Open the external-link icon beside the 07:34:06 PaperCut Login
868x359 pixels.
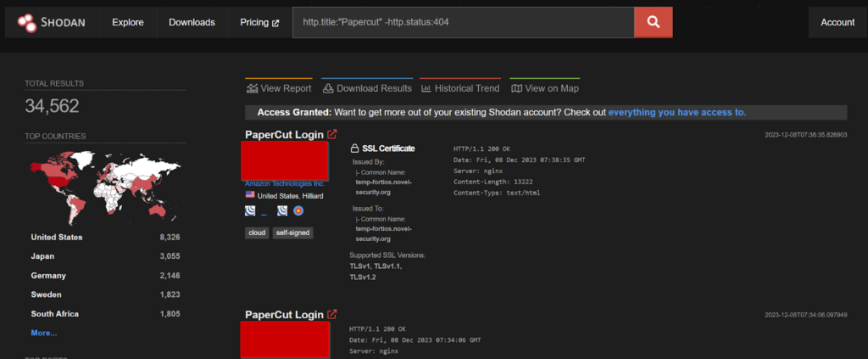pyautogui.click(x=332, y=314)
